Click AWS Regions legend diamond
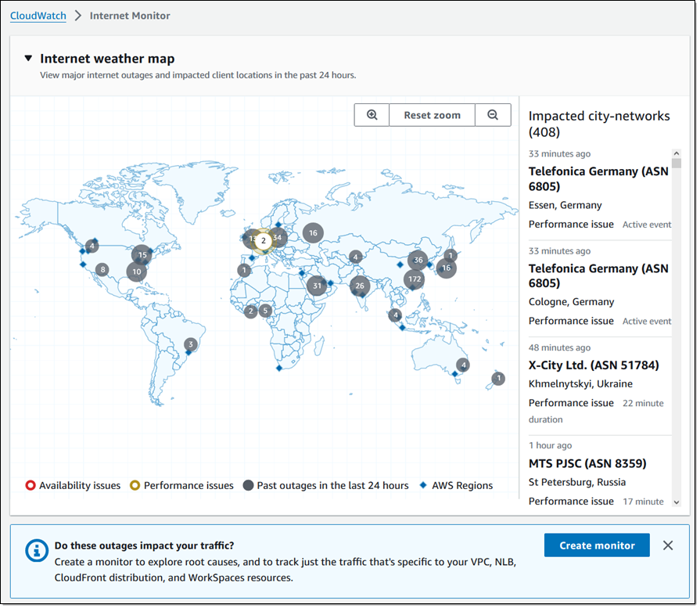The width and height of the screenshot is (700, 608). pyautogui.click(x=425, y=487)
